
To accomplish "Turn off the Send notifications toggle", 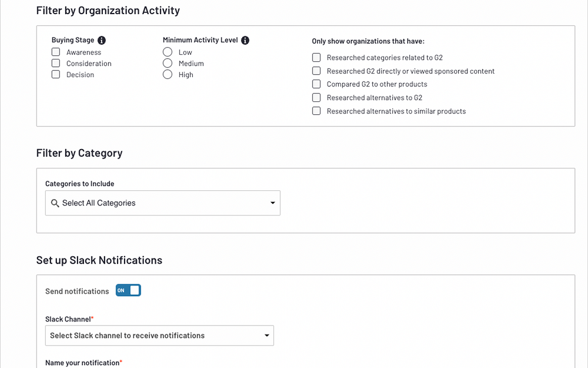I will [x=128, y=291].
